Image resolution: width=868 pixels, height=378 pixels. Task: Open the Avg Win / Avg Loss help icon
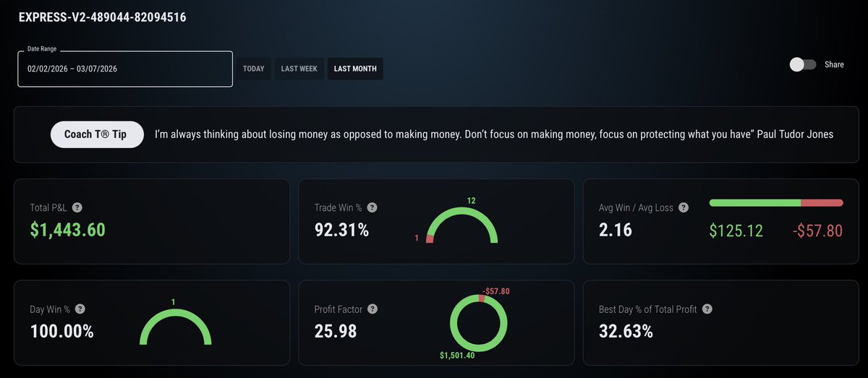pos(684,207)
